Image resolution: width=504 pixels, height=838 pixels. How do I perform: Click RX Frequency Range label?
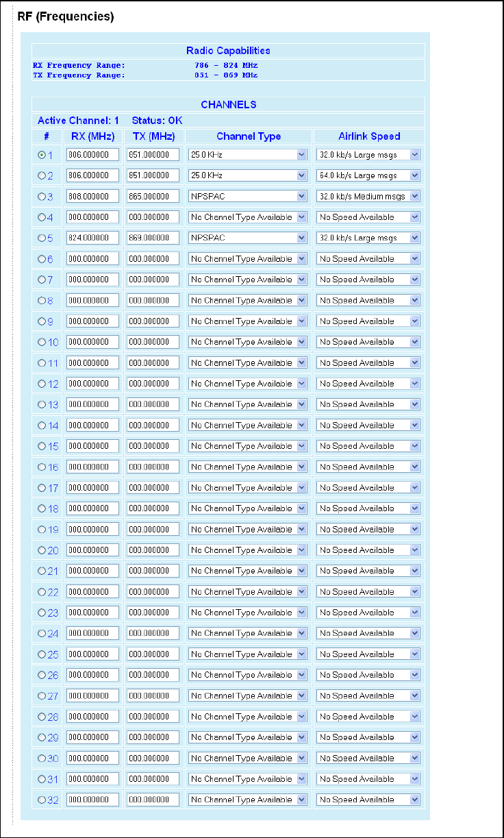click(x=79, y=65)
